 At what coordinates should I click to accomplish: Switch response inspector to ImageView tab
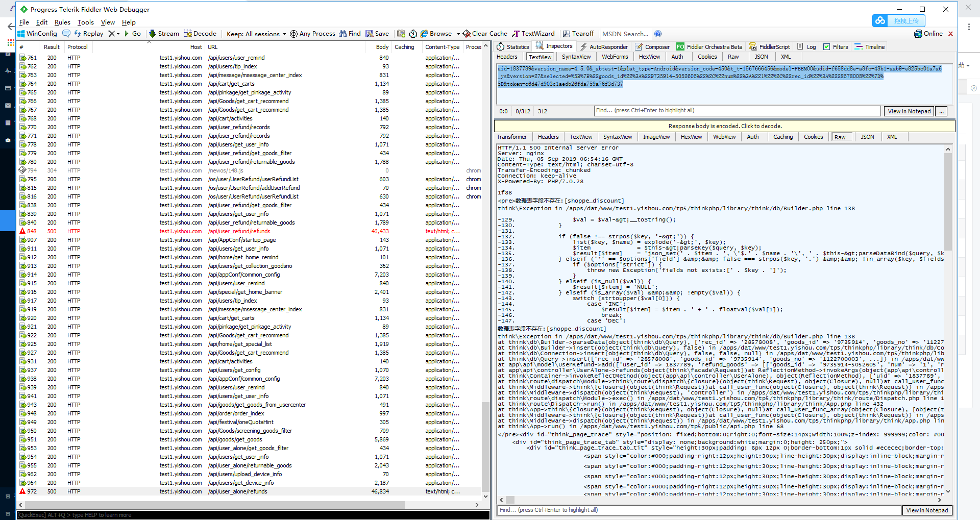[656, 137]
